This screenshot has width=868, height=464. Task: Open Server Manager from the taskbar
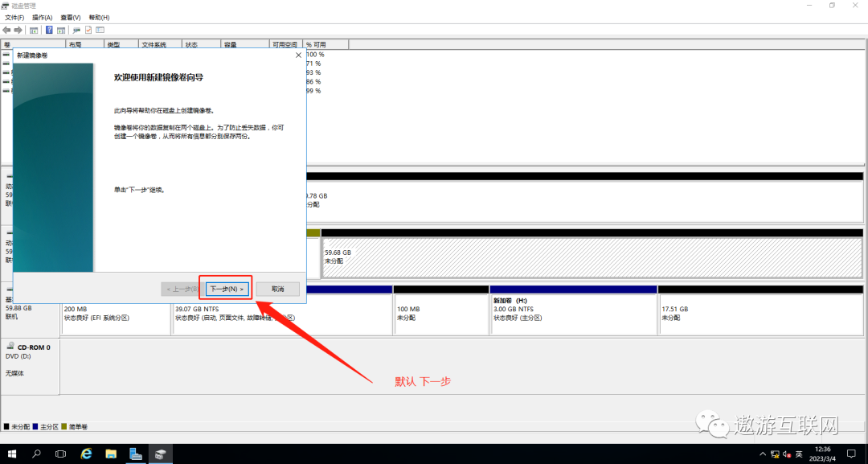[x=136, y=454]
